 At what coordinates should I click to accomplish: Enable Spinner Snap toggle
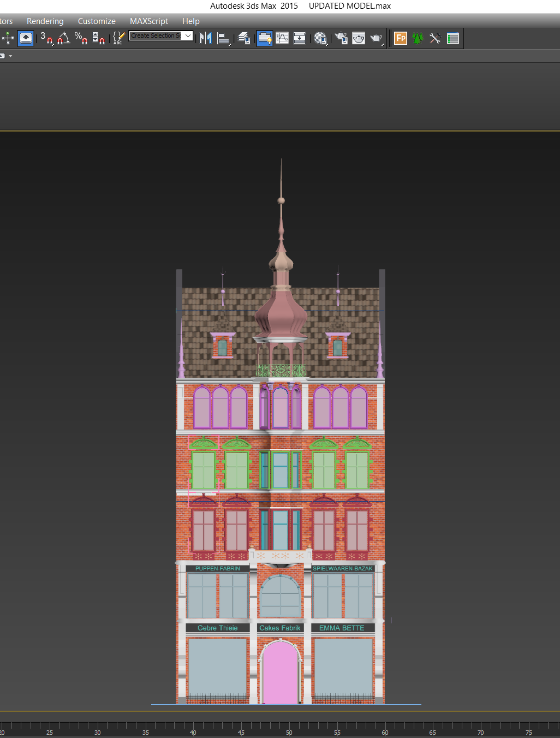(x=99, y=38)
